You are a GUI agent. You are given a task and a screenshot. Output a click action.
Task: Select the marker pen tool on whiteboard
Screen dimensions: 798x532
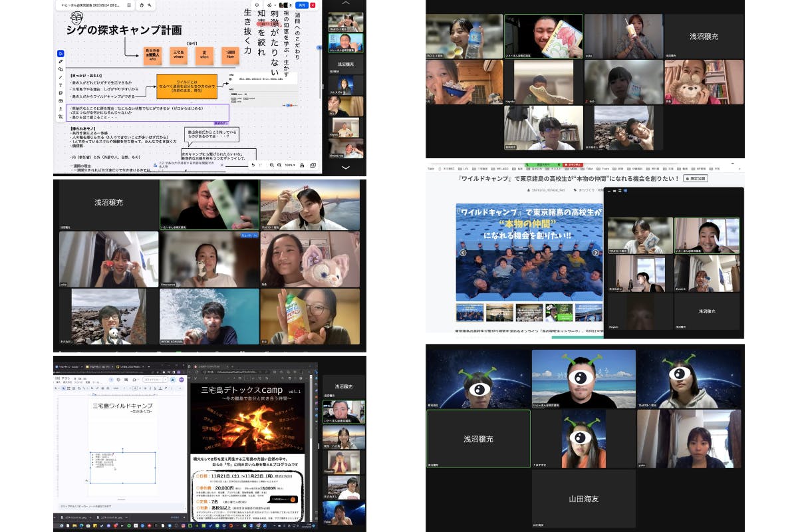[61, 62]
